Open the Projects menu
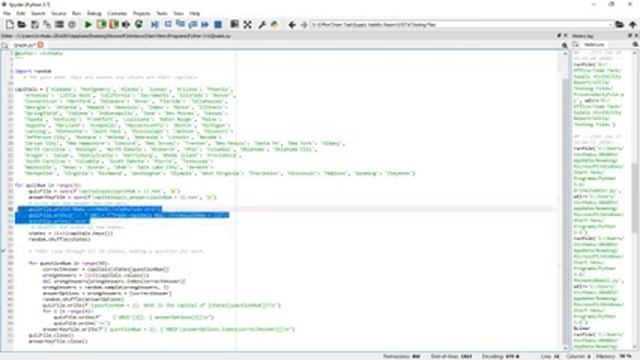The image size is (640, 360). pos(141,13)
